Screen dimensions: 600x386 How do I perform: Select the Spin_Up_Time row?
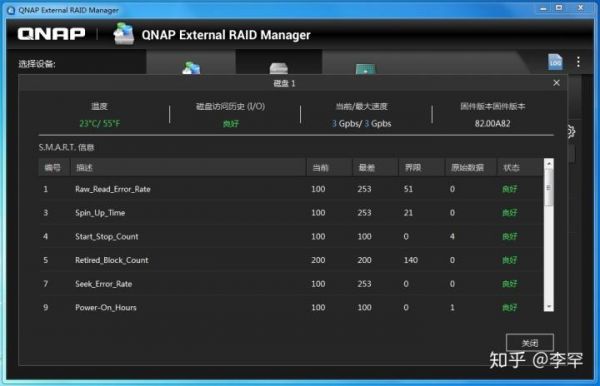[291, 213]
